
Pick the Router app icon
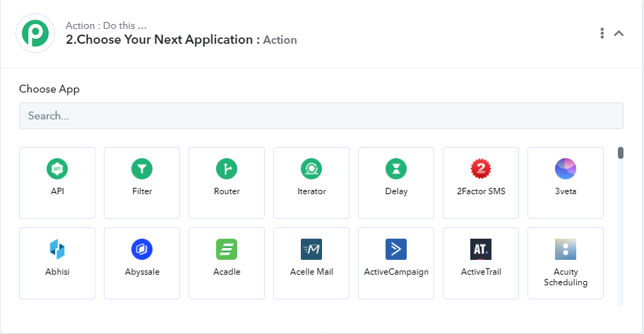pos(227,169)
